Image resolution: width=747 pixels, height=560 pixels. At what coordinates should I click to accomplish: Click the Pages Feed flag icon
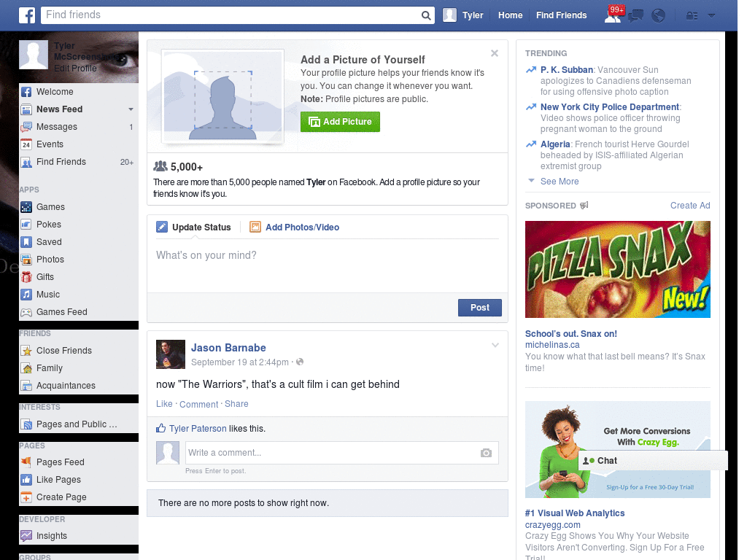(x=26, y=462)
